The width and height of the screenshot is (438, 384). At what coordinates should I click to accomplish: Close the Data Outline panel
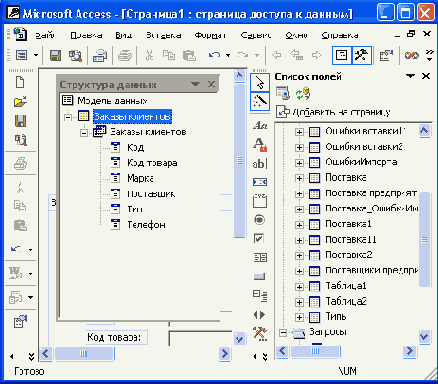point(211,84)
